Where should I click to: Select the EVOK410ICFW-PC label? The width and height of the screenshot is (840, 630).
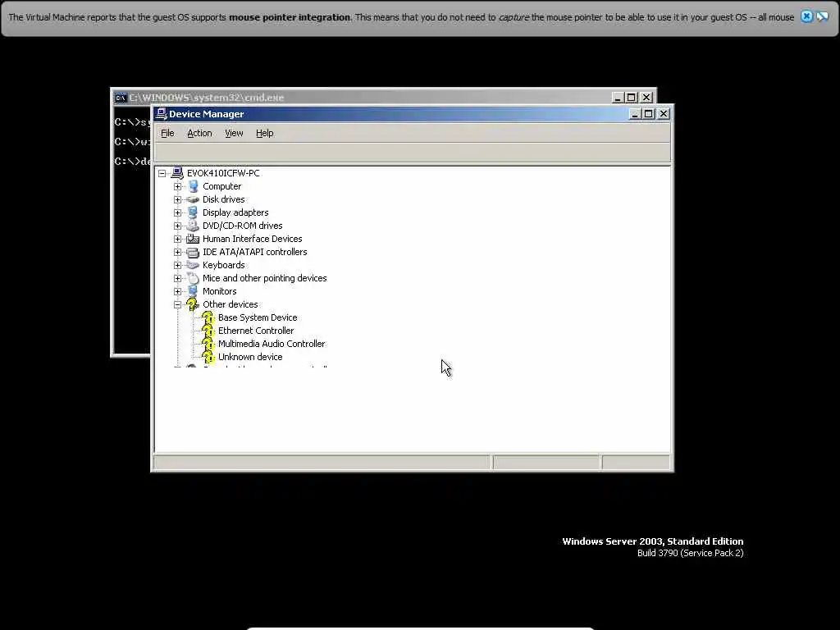[223, 173]
